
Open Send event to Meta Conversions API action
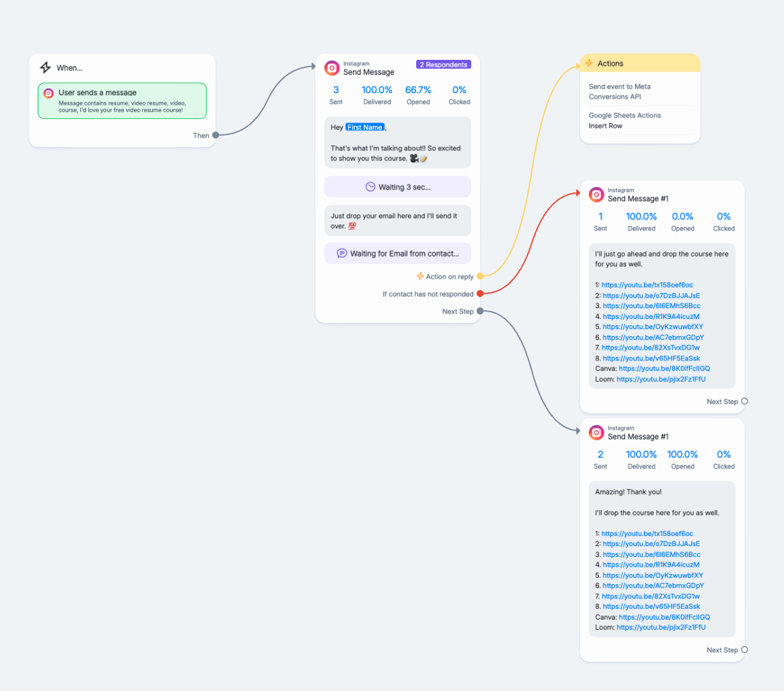(619, 91)
